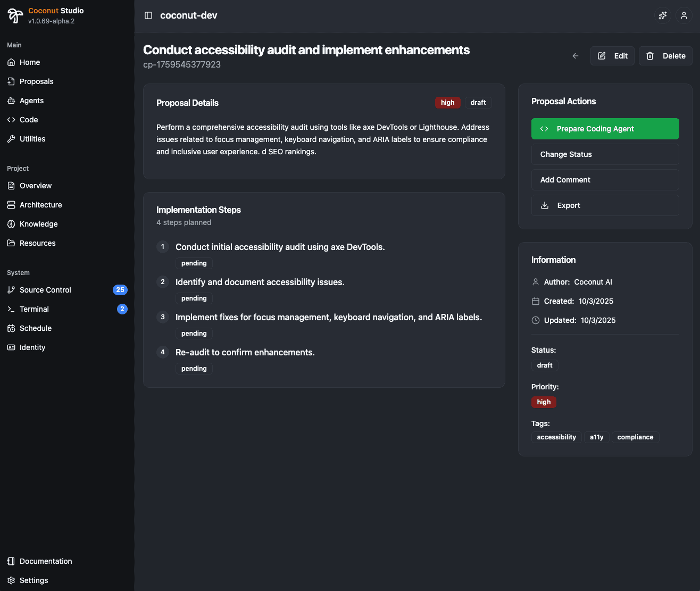This screenshot has height=591, width=700.
Task: Open the Change Status selector
Action: 605,154
